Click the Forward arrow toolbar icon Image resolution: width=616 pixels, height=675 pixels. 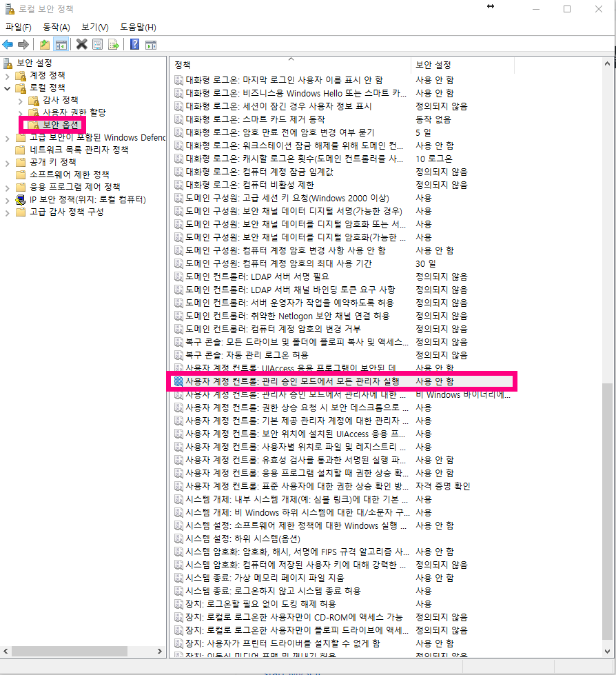tap(23, 44)
